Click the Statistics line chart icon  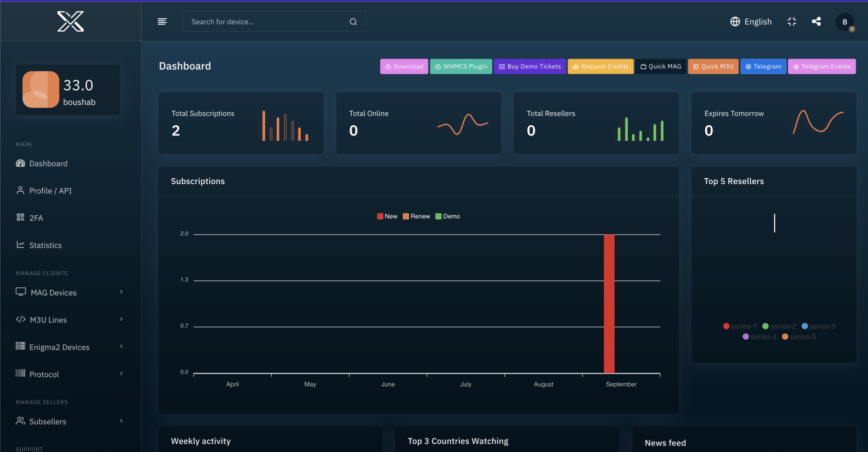(x=21, y=244)
